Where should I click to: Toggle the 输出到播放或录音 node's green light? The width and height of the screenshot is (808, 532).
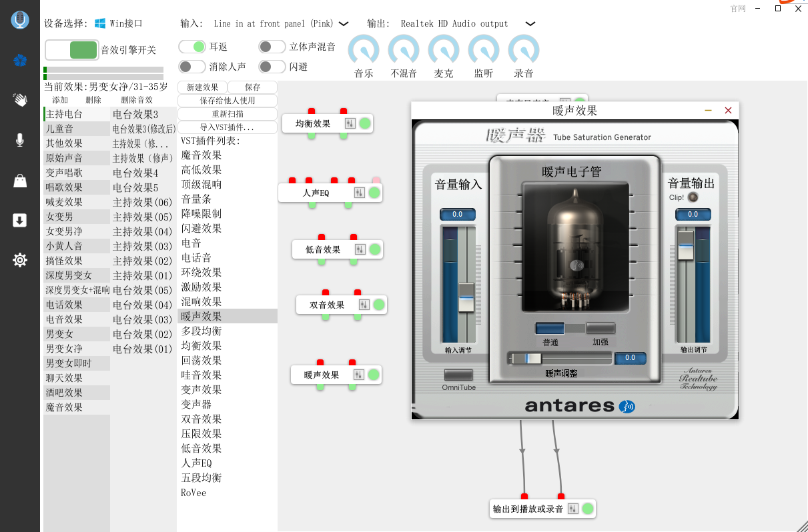click(588, 509)
